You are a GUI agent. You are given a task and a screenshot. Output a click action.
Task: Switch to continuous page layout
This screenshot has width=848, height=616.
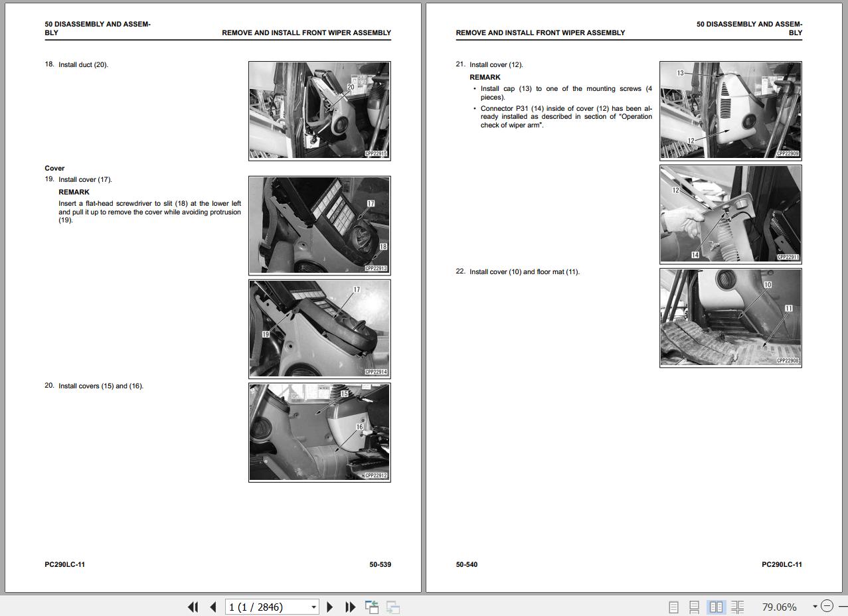pyautogui.click(x=695, y=607)
